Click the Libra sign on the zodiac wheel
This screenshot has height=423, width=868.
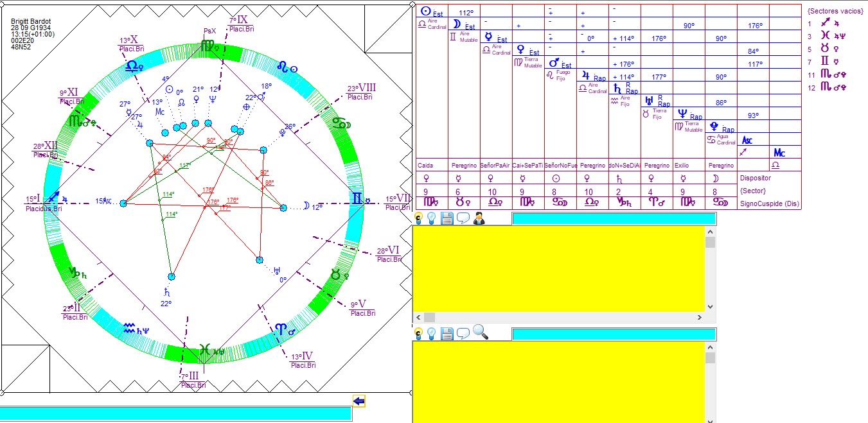pos(133,65)
